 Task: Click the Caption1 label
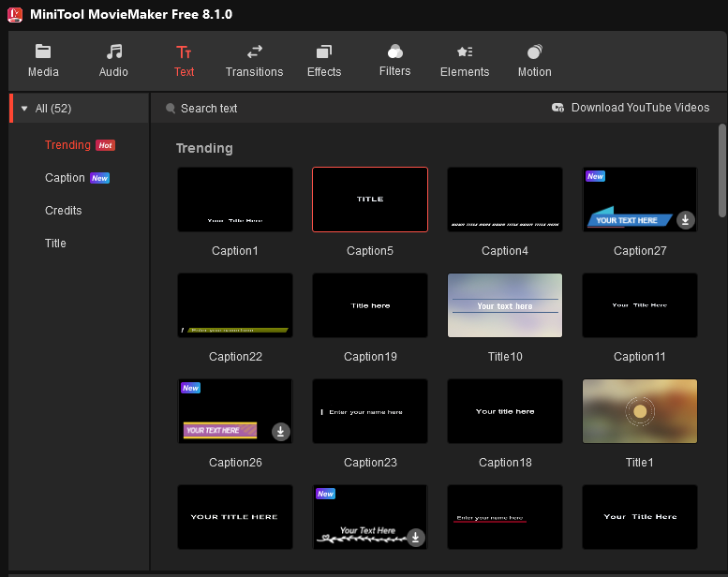(x=235, y=251)
